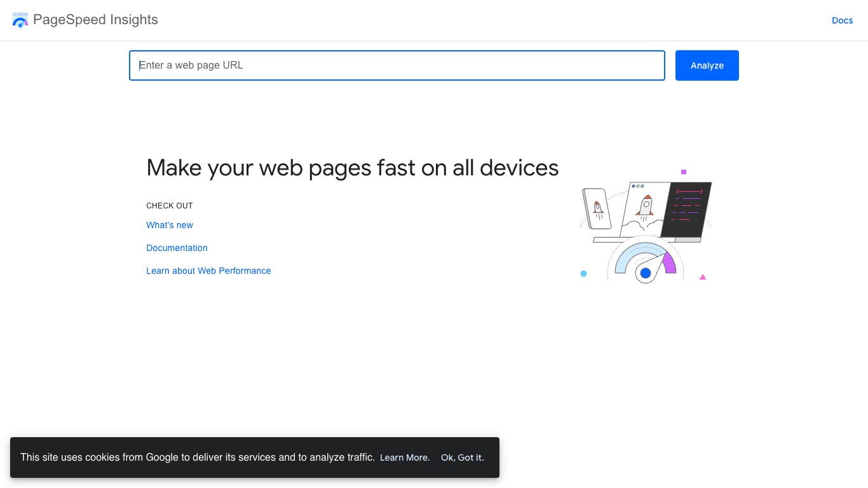The image size is (868, 488).
Task: Click the CHECK OUT section label
Action: 169,205
